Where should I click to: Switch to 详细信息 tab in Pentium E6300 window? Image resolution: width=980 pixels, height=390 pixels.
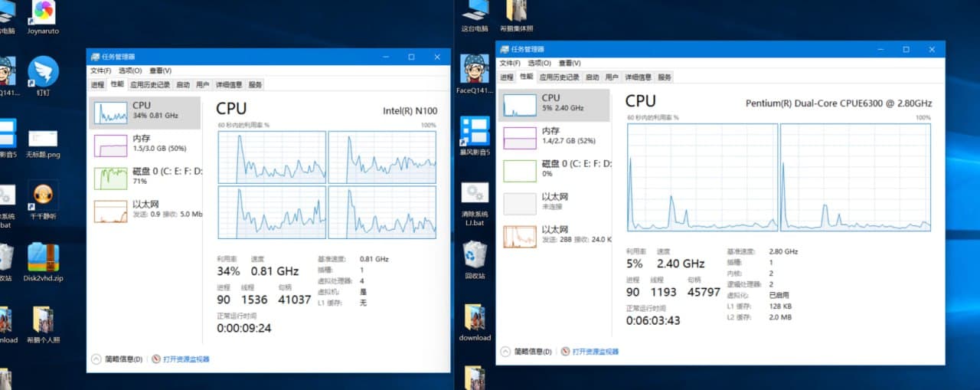(x=639, y=77)
